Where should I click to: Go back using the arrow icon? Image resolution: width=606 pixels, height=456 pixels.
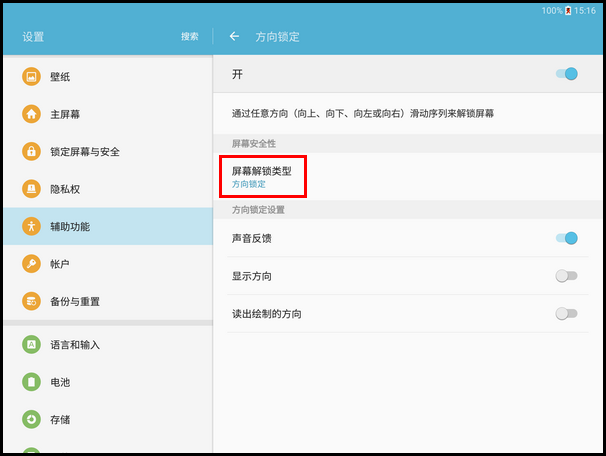point(234,36)
